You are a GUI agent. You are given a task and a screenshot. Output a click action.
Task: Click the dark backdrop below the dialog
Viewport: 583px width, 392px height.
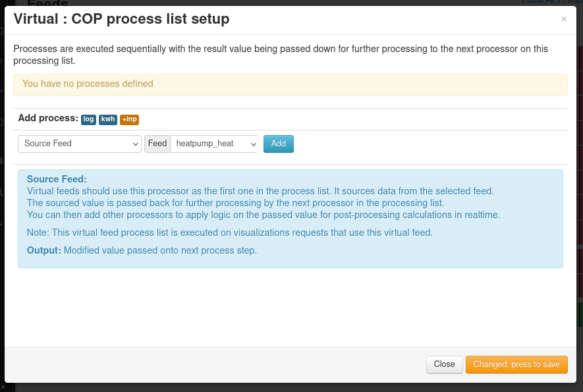click(291, 388)
